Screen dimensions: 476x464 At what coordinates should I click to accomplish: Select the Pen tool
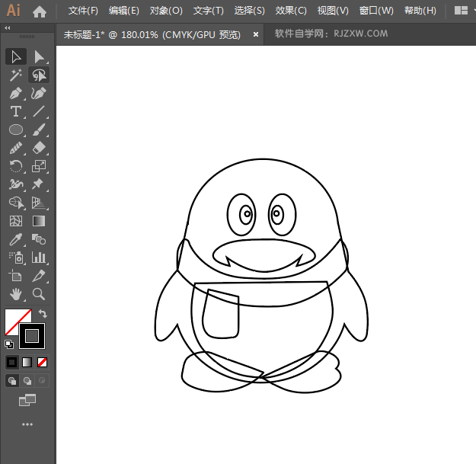click(15, 93)
